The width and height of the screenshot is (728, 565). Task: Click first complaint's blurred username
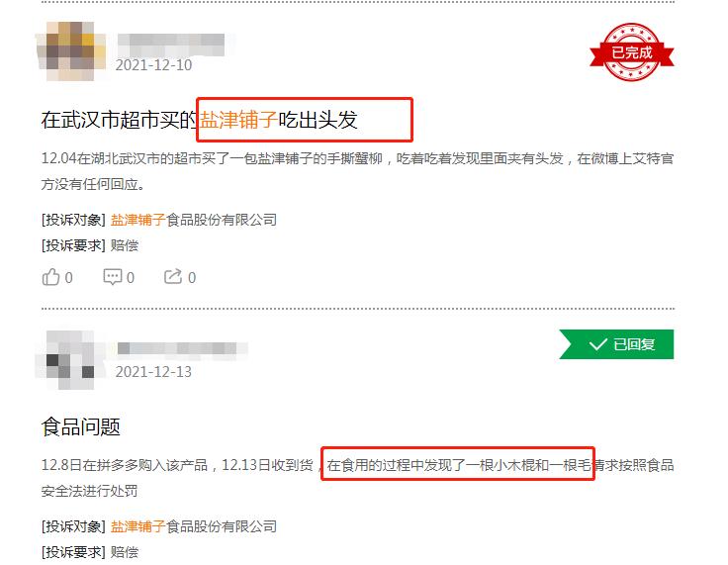point(171,45)
